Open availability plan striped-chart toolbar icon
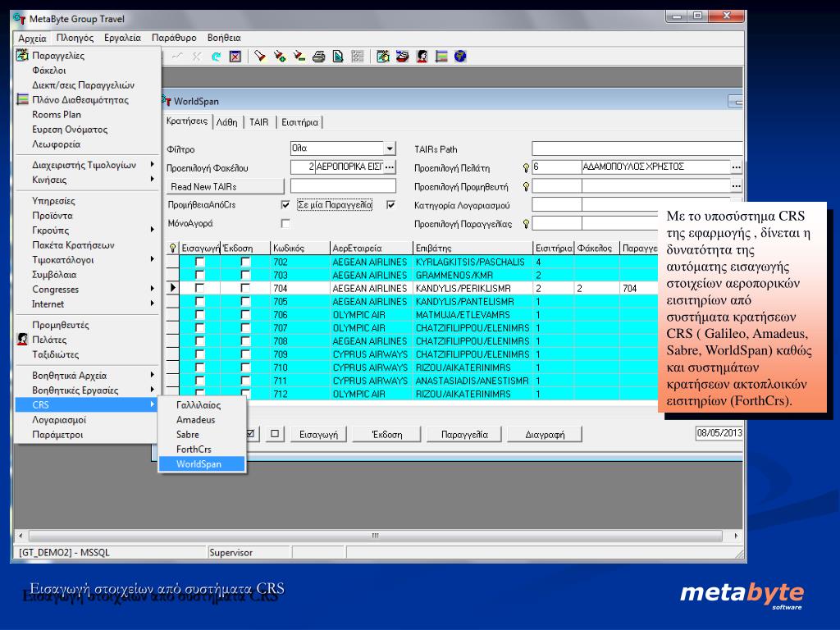 click(x=441, y=57)
